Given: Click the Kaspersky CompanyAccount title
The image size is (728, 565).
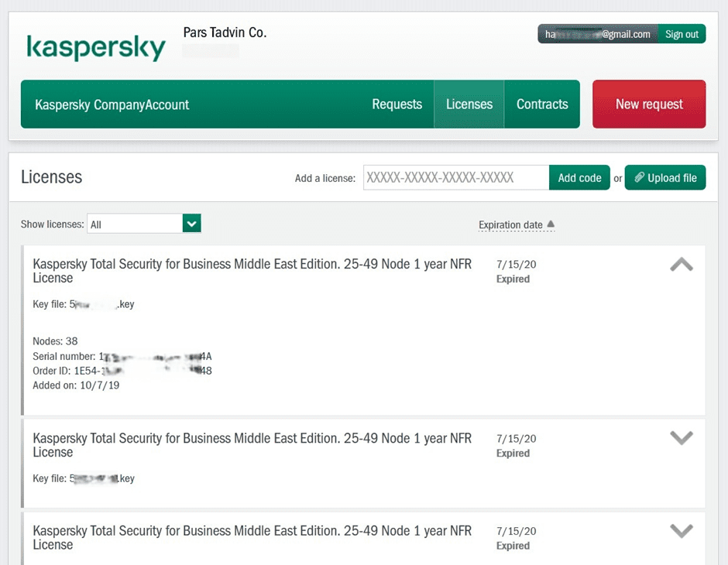Looking at the screenshot, I should [112, 104].
